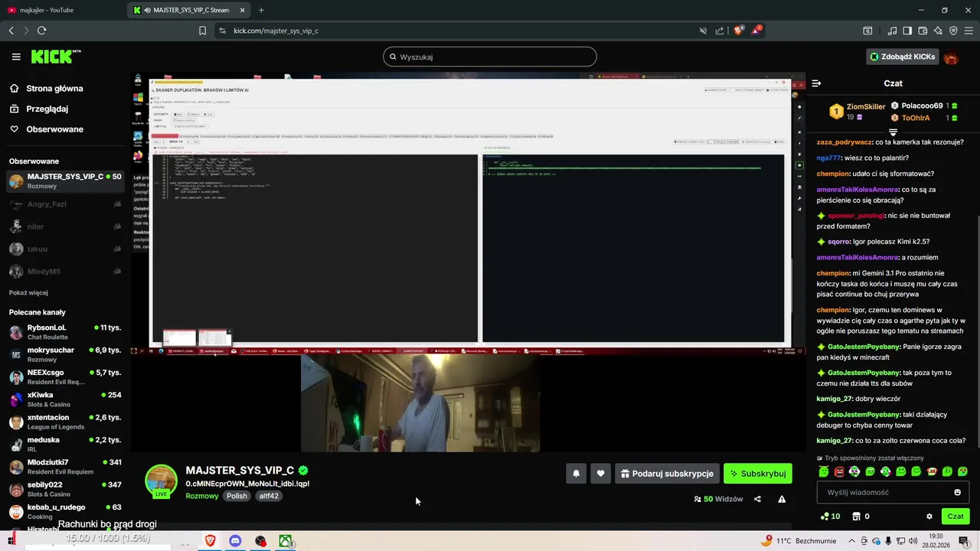Screen dimensions: 980x551
Task: Select MlodyM5 followed channel
Action: 65,272
